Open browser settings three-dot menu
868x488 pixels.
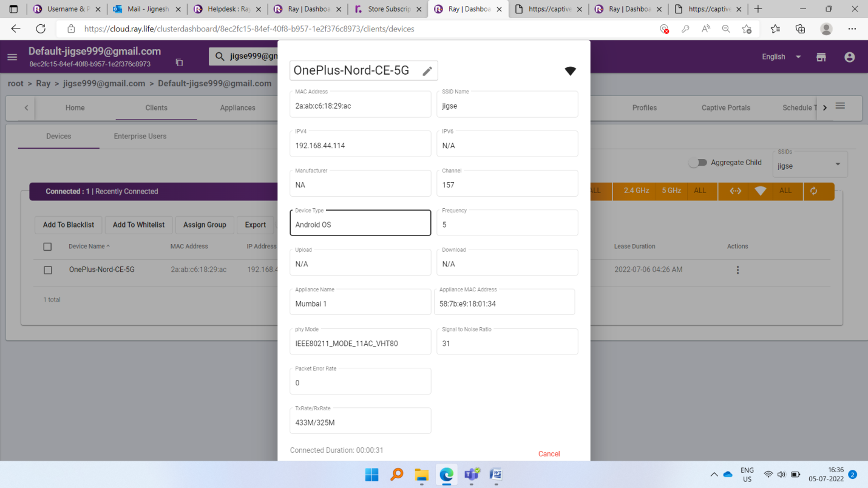pyautogui.click(x=852, y=29)
